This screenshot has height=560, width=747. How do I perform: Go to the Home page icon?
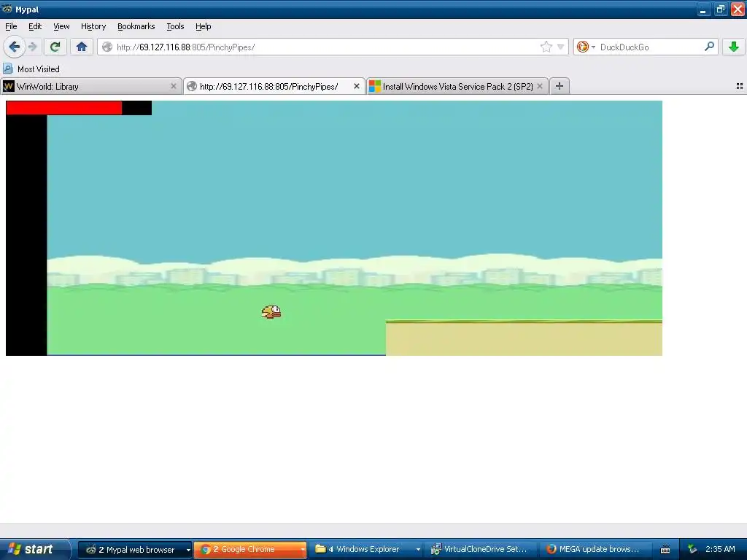coord(82,47)
